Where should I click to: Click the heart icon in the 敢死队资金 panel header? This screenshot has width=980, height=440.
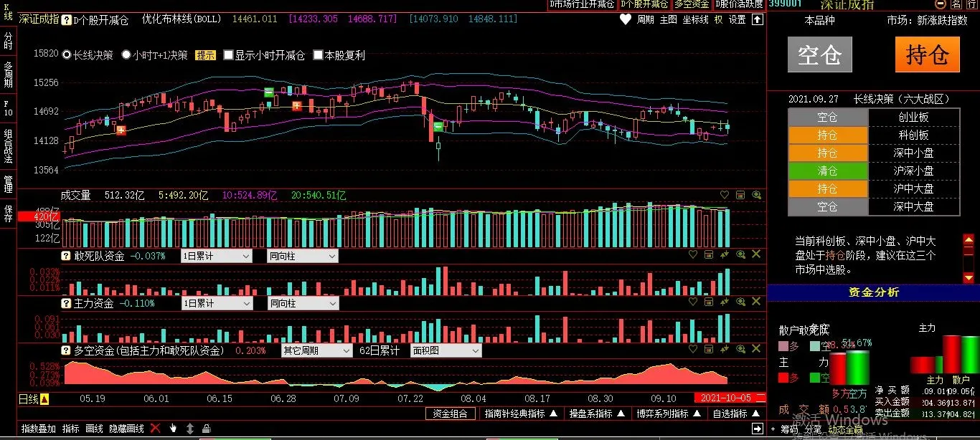pos(693,254)
